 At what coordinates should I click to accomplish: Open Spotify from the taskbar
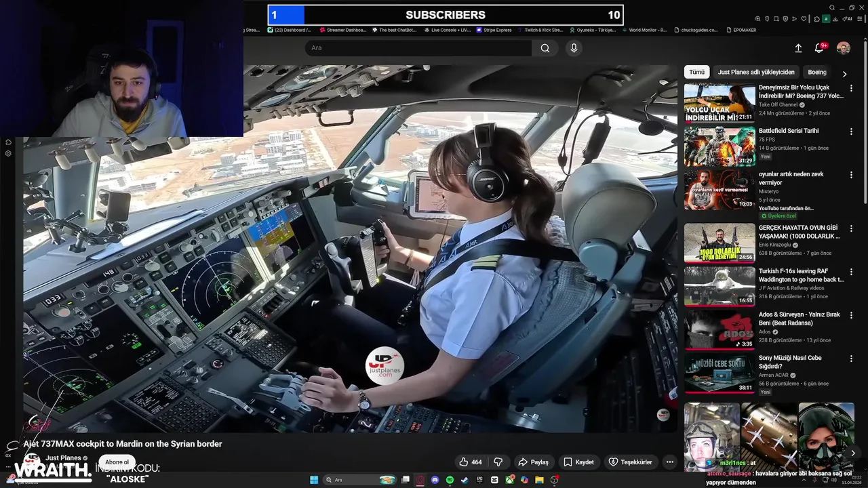[x=450, y=480]
